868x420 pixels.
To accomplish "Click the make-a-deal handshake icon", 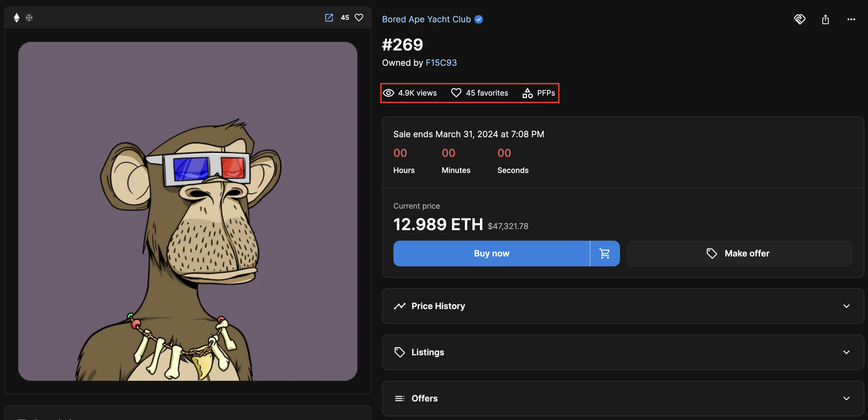I will click(799, 19).
